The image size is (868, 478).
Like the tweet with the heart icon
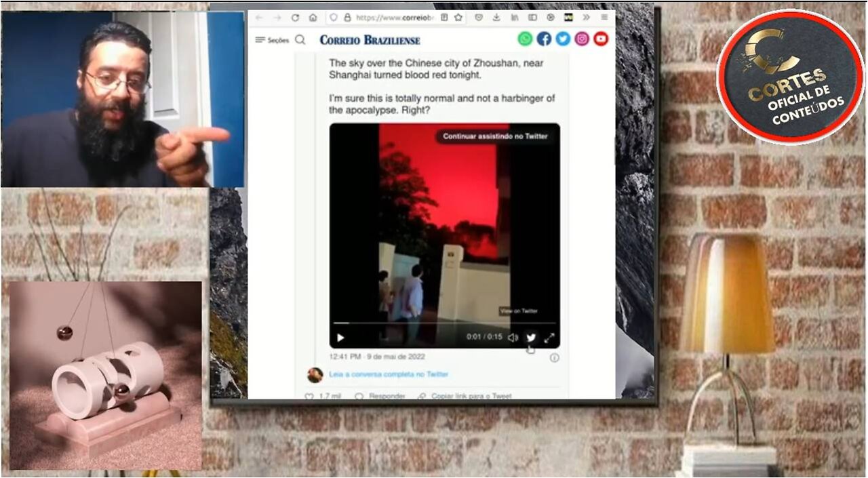[309, 396]
